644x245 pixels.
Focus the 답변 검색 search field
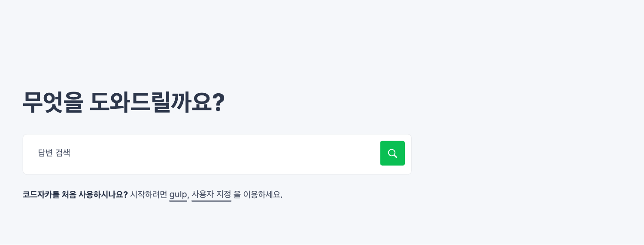coord(202,153)
